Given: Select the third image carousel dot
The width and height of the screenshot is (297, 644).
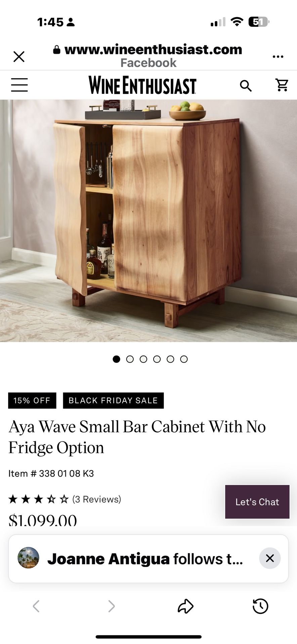Looking at the screenshot, I should click(143, 359).
